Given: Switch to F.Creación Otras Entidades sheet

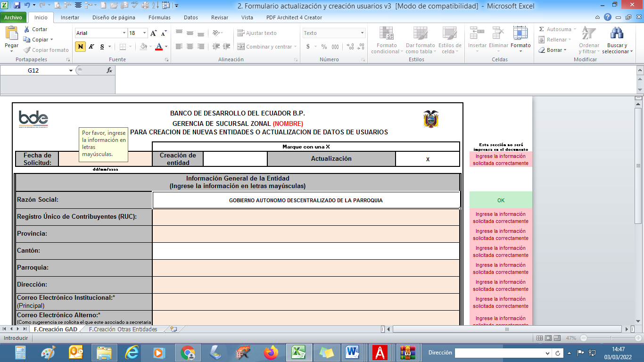Looking at the screenshot, I should tap(123, 329).
